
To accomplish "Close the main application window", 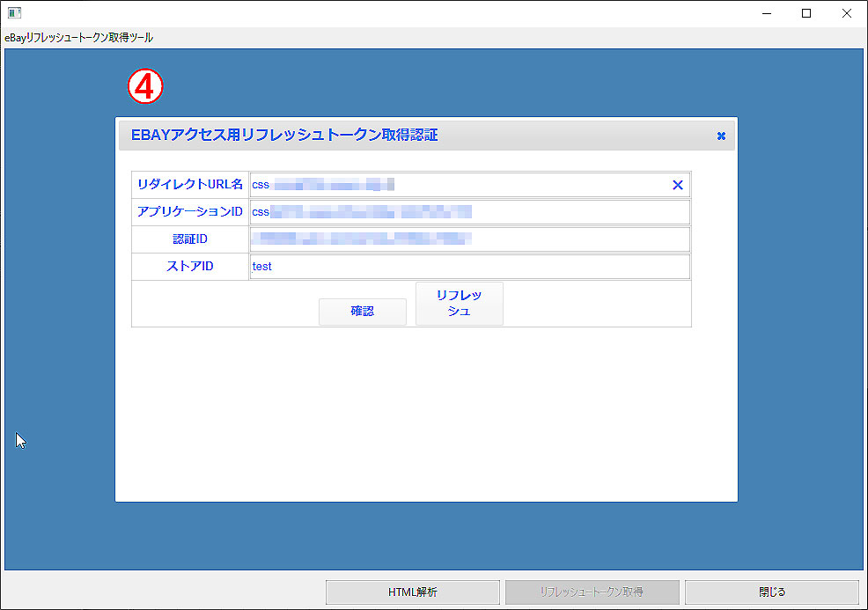I will click(846, 13).
